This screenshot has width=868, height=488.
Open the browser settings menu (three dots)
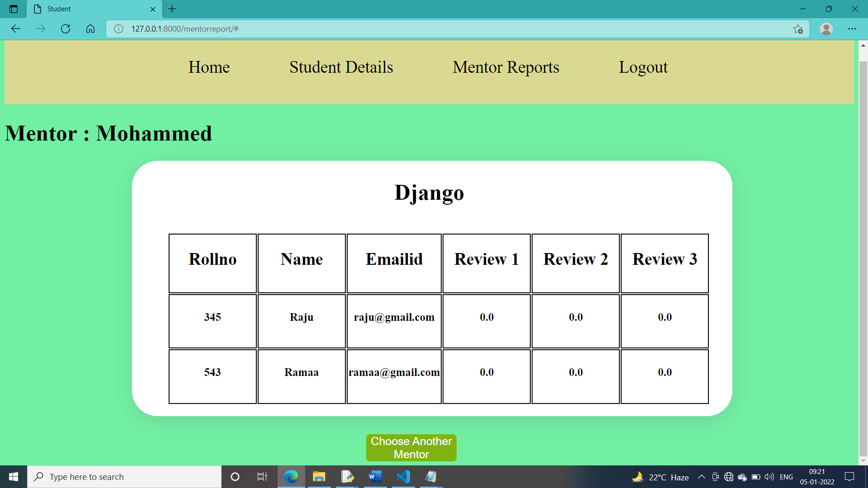(852, 28)
